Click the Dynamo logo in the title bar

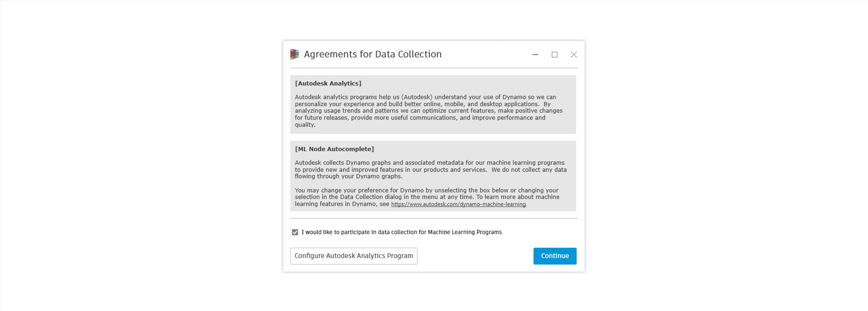coord(294,54)
